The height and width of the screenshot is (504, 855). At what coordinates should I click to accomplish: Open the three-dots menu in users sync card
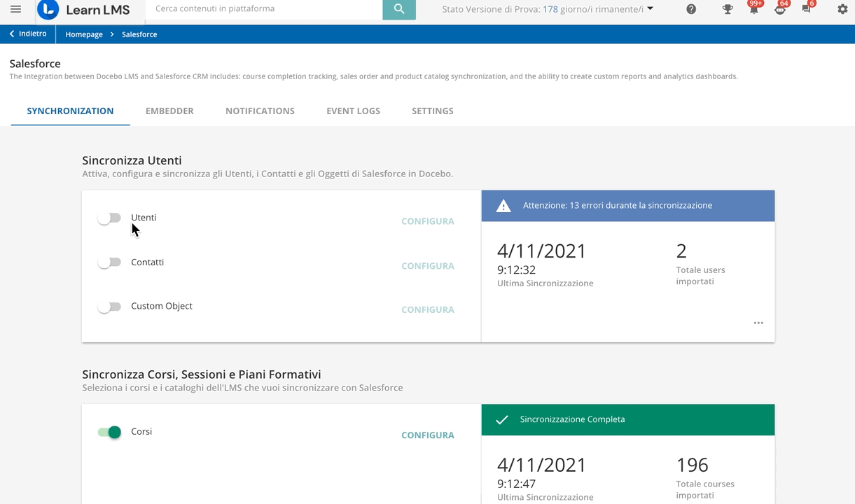coord(758,323)
